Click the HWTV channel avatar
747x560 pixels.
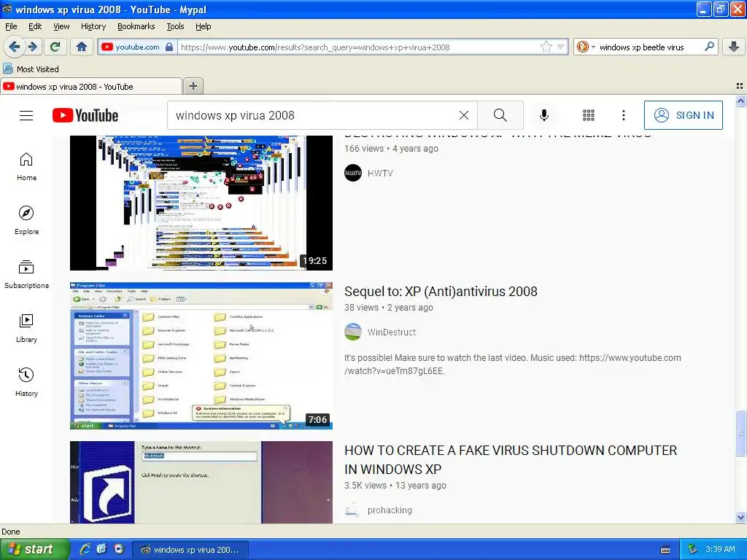point(353,173)
